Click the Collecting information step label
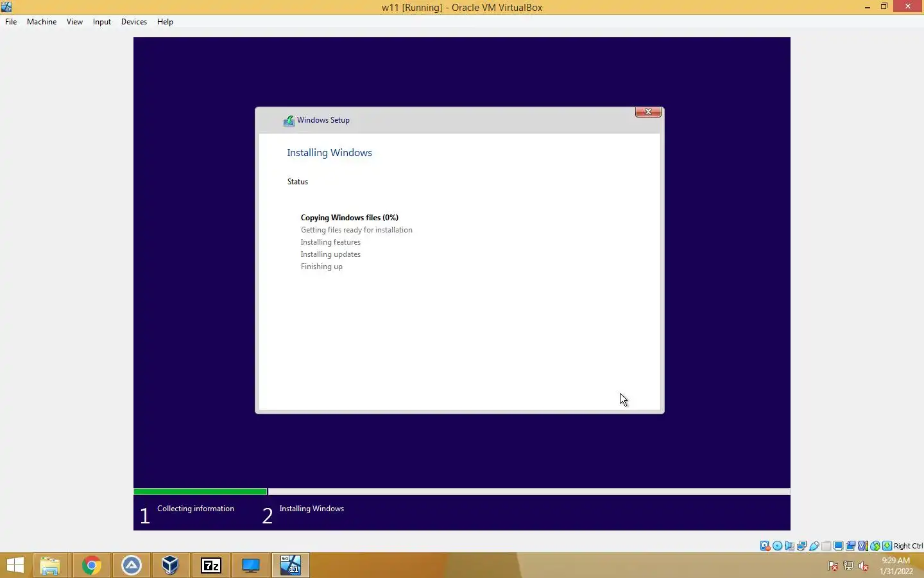 point(196,509)
